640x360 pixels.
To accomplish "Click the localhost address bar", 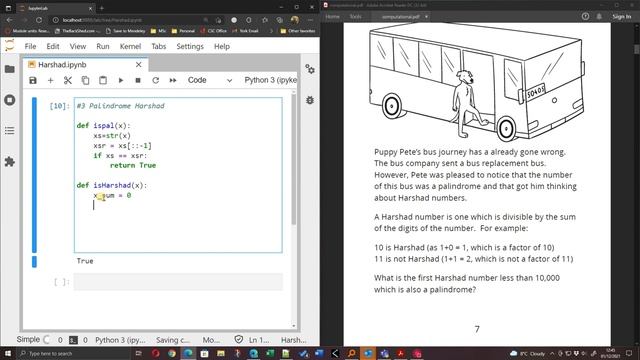I will tap(129, 20).
